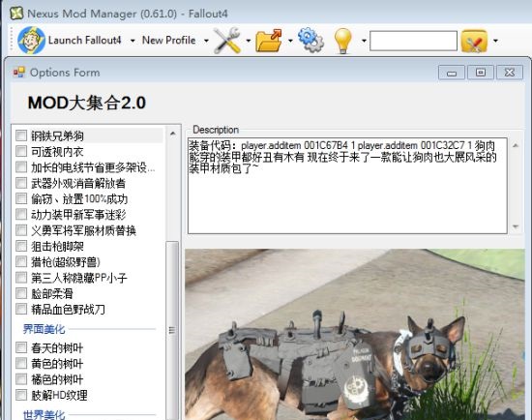Toggle the 武器外观消音解放者 checkbox
The image size is (532, 420).
tap(21, 183)
